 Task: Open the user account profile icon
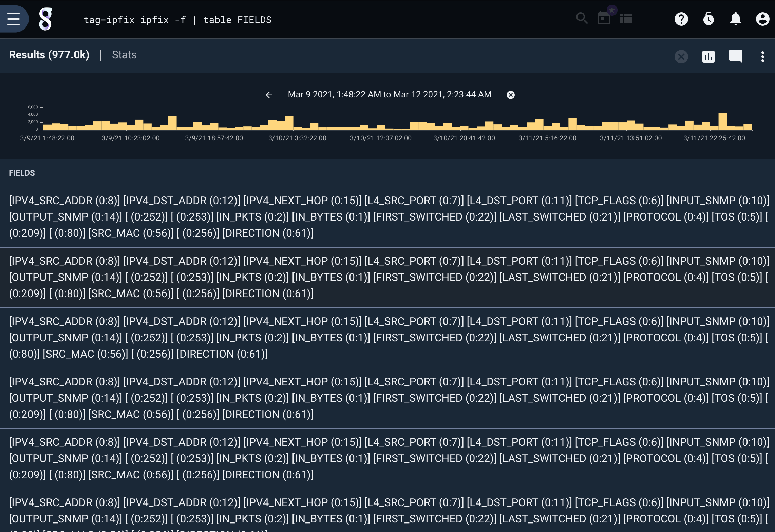(762, 19)
